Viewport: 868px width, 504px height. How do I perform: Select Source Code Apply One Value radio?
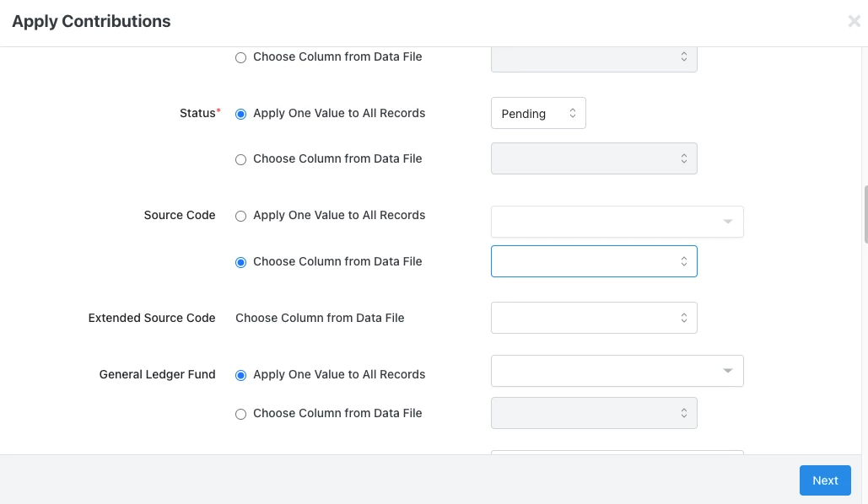click(240, 217)
